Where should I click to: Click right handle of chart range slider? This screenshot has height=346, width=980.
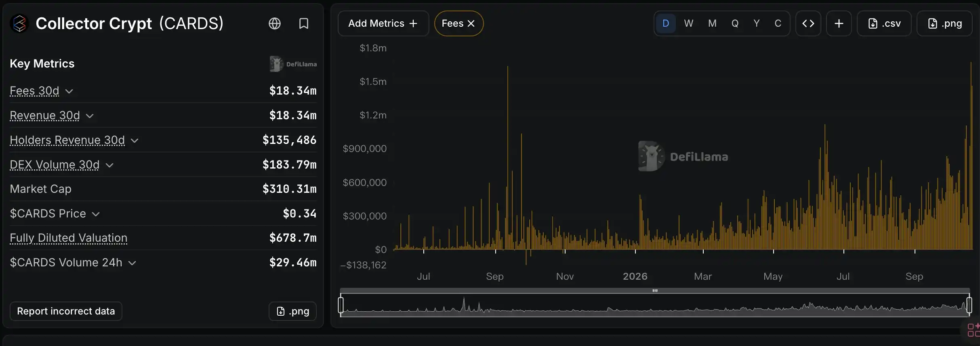coord(969,305)
